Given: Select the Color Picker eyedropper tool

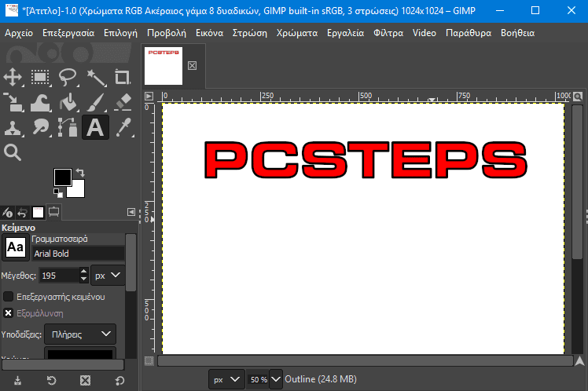Looking at the screenshot, I should click(x=123, y=128).
